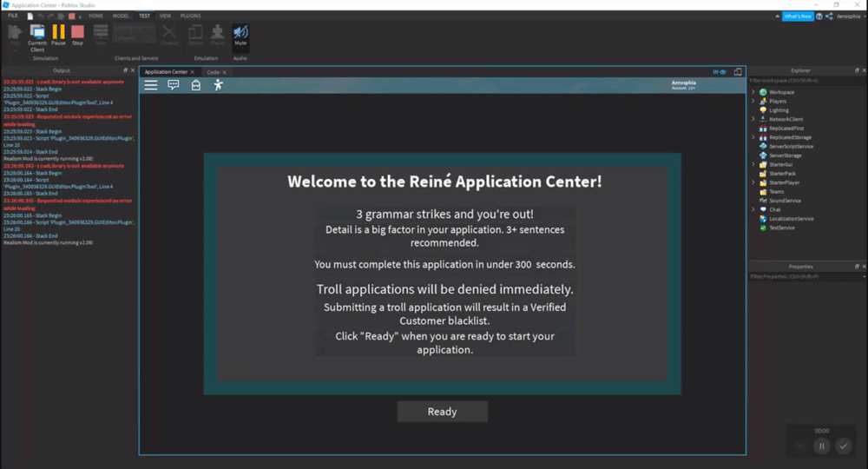Click the Ready button

coord(443,412)
